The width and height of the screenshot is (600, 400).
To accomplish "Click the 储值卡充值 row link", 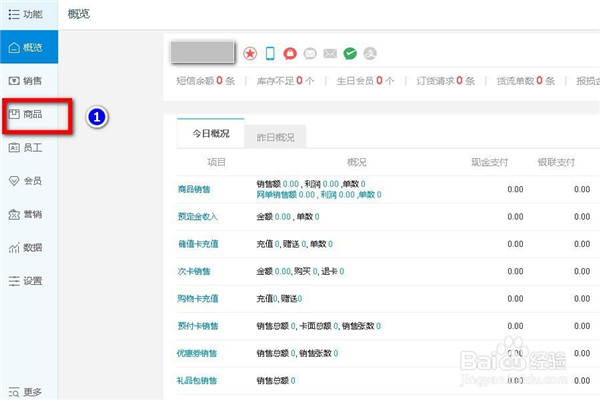I will (197, 244).
